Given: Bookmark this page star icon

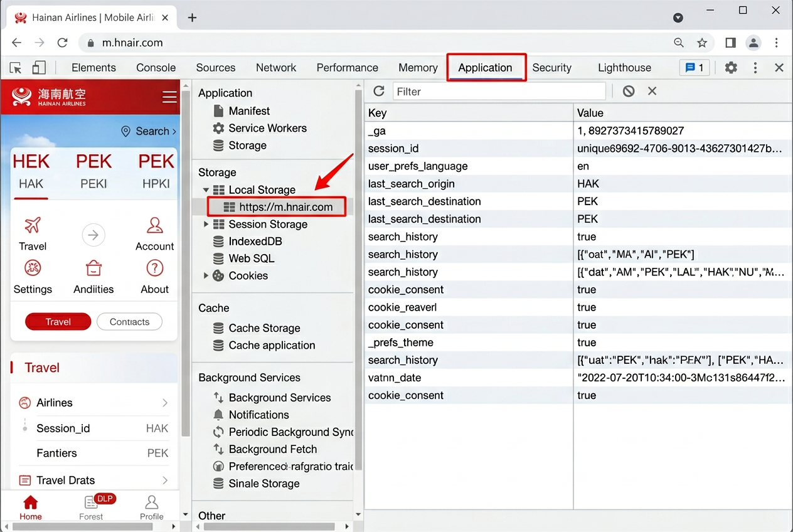Looking at the screenshot, I should (702, 43).
